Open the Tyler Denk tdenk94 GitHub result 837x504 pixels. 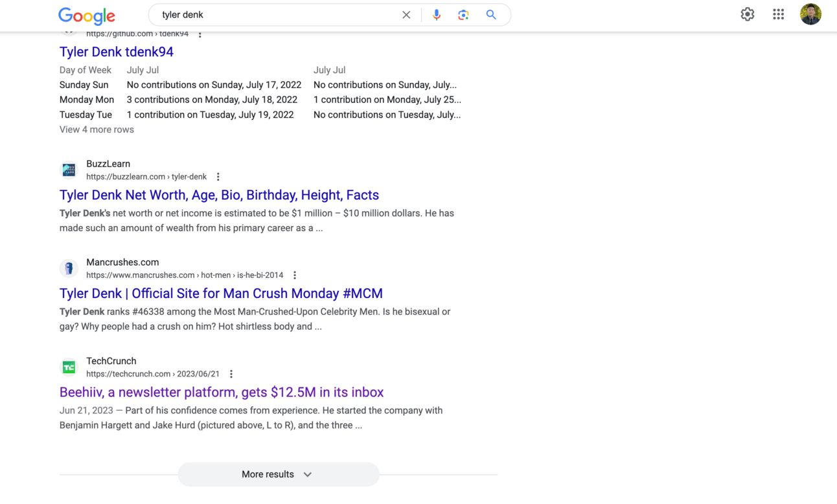(117, 52)
